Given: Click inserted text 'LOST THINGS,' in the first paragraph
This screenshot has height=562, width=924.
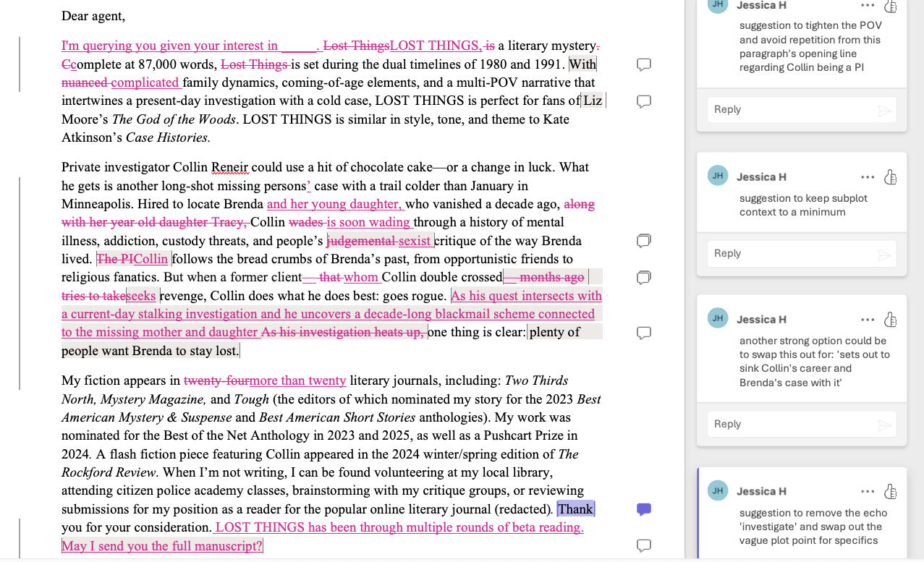Looking at the screenshot, I should (436, 46).
